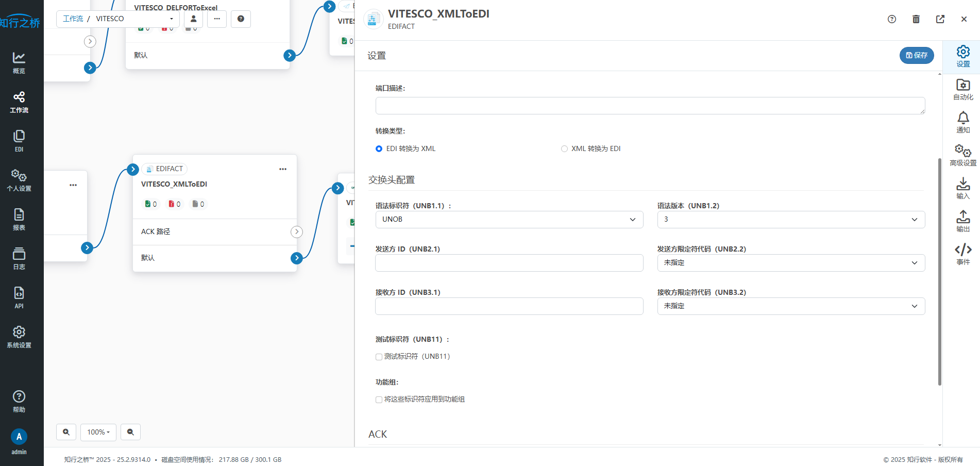Image resolution: width=980 pixels, height=466 pixels.
Task: Open the API page icon
Action: [x=19, y=297]
